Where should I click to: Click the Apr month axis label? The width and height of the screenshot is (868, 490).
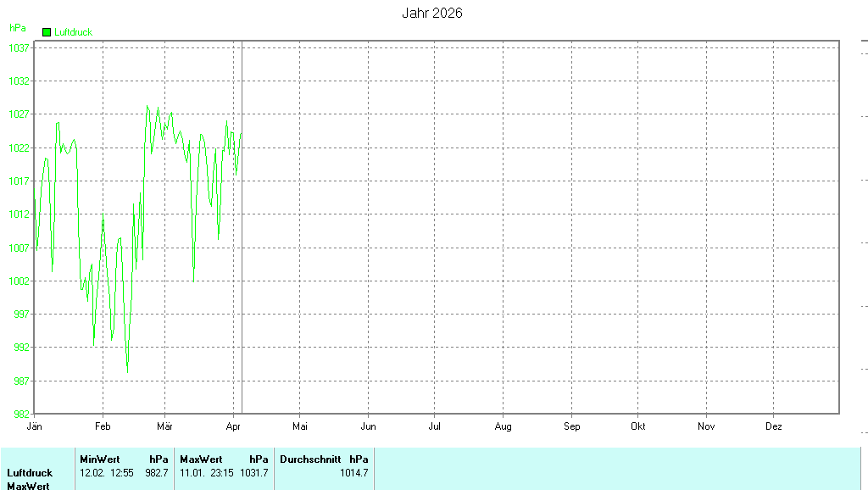(x=233, y=426)
